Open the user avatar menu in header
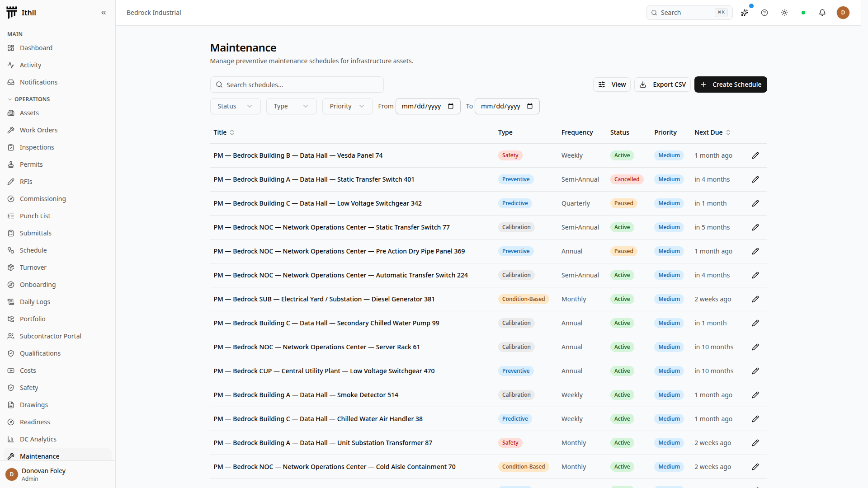The width and height of the screenshot is (868, 488). tap(843, 13)
